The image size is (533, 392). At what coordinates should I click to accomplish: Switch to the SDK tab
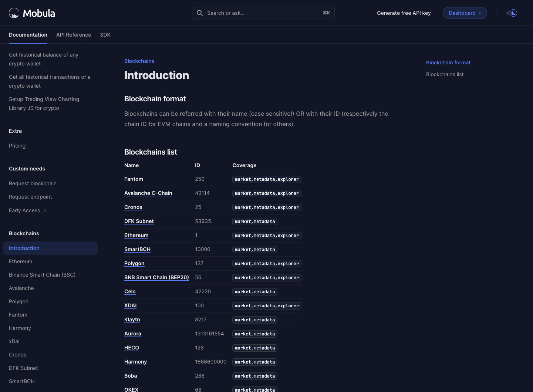105,35
